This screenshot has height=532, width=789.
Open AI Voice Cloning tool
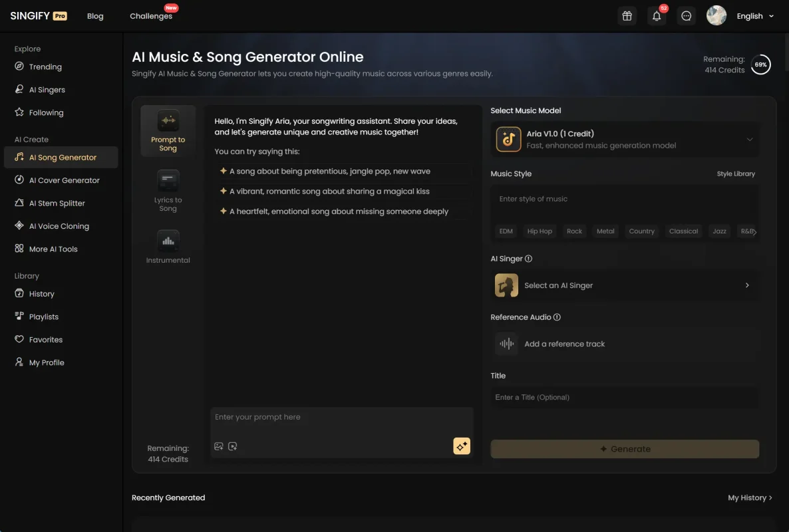[x=59, y=226]
